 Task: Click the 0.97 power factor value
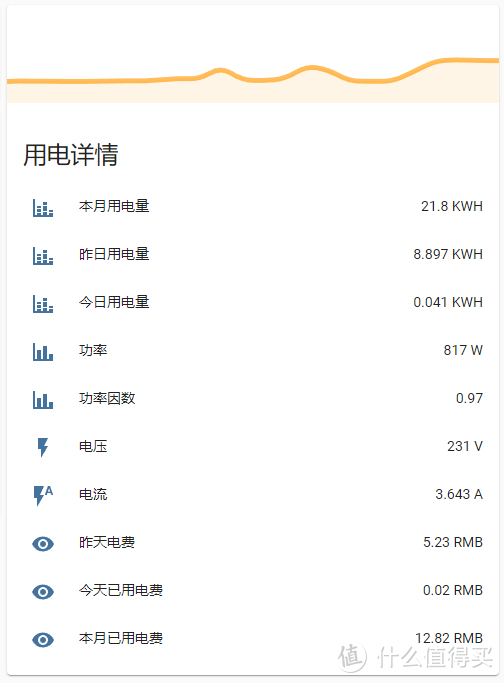click(x=469, y=398)
